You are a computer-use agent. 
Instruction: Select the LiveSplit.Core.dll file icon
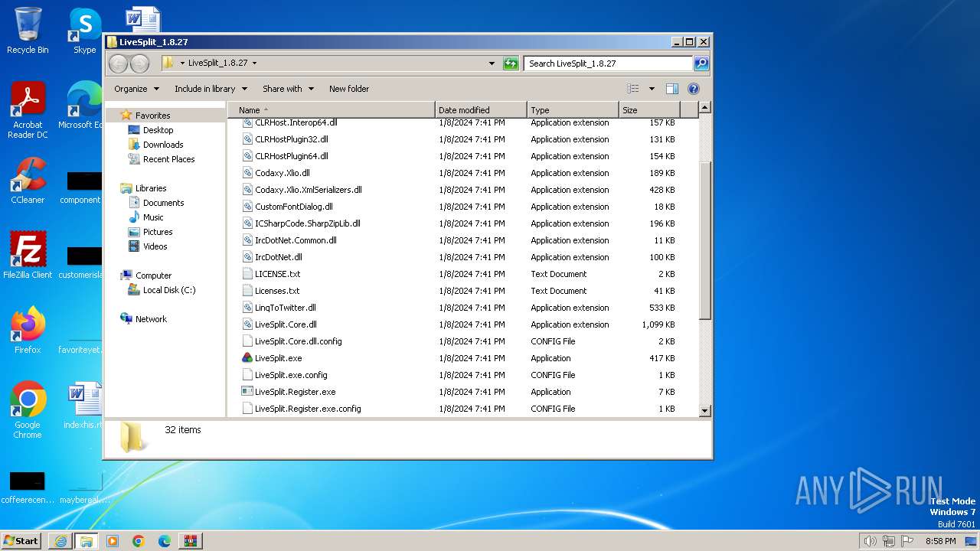247,324
